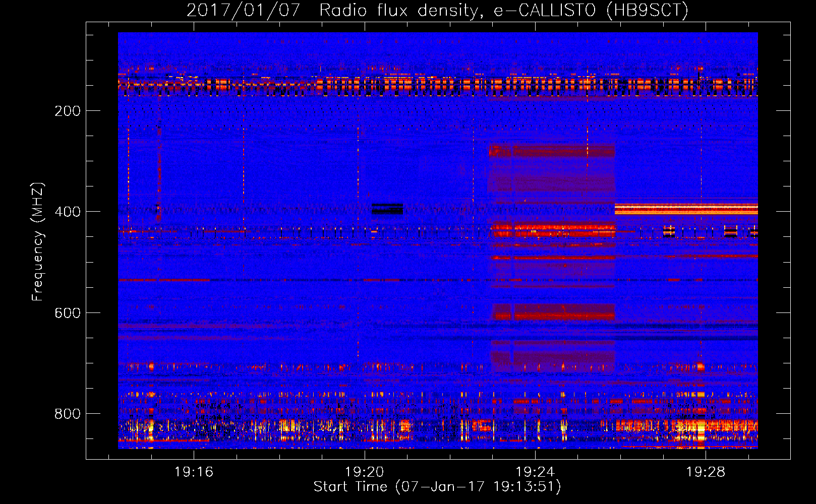Click the black gap band near 400 MHz
This screenshot has height=504, width=816.
point(387,209)
